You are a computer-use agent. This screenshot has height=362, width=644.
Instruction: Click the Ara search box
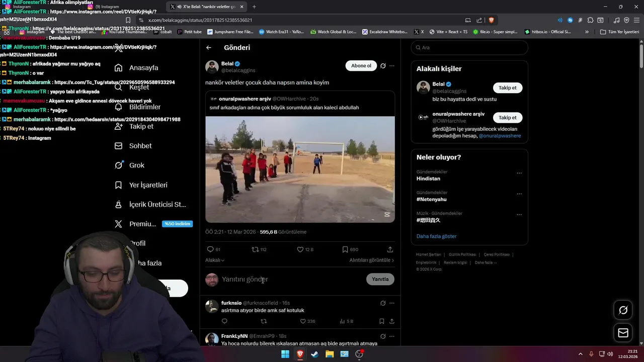click(469, 47)
